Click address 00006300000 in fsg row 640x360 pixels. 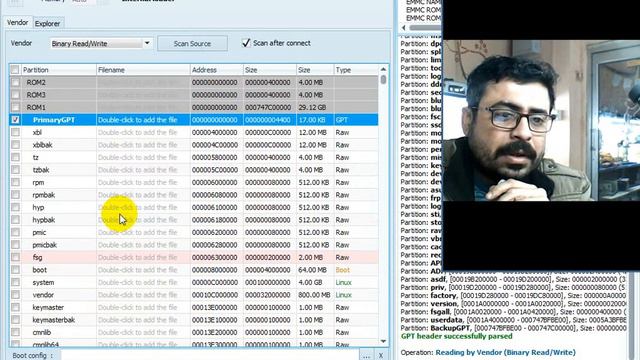tap(214, 257)
